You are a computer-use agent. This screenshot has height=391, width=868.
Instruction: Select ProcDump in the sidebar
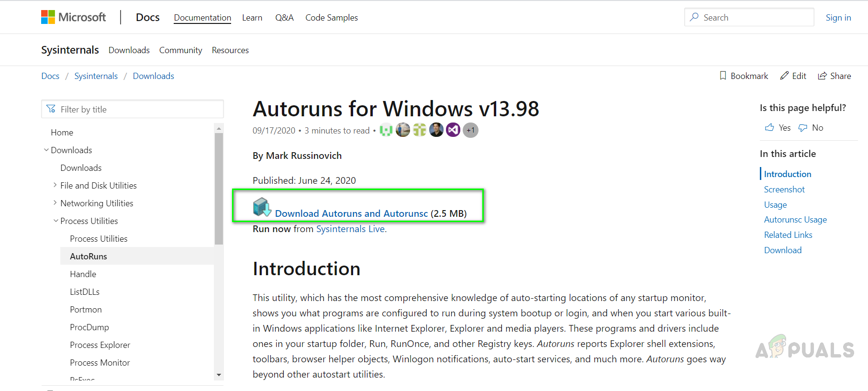89,327
